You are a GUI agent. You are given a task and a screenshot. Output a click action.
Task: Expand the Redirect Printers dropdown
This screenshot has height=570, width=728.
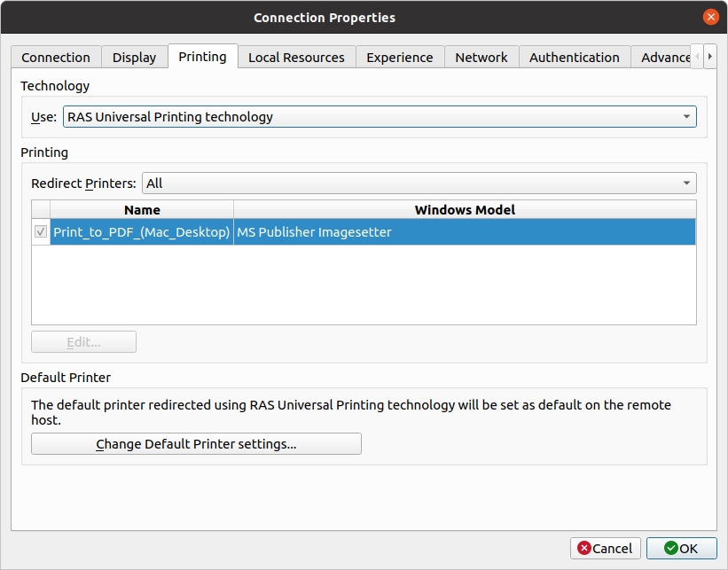[x=419, y=183]
